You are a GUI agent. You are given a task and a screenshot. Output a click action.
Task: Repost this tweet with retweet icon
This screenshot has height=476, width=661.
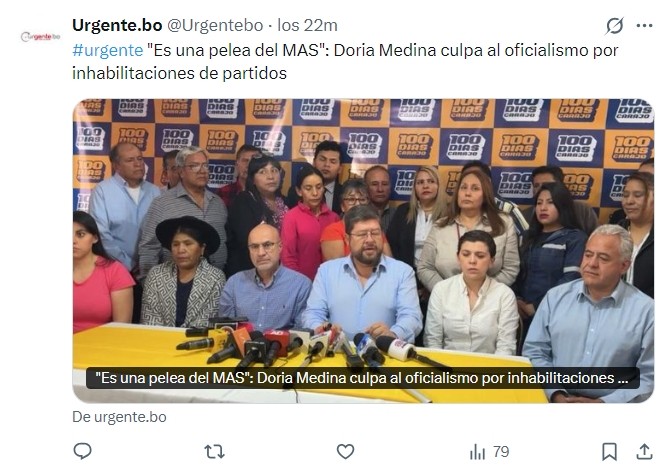(x=214, y=452)
